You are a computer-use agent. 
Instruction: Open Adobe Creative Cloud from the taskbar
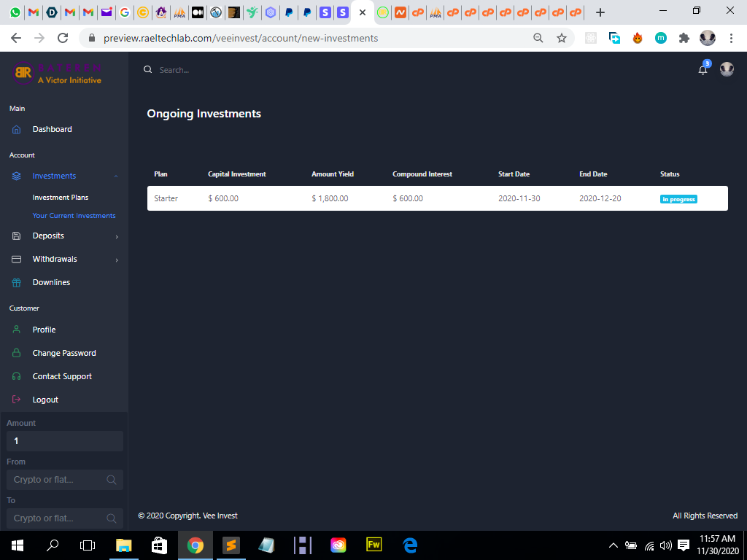point(338,545)
